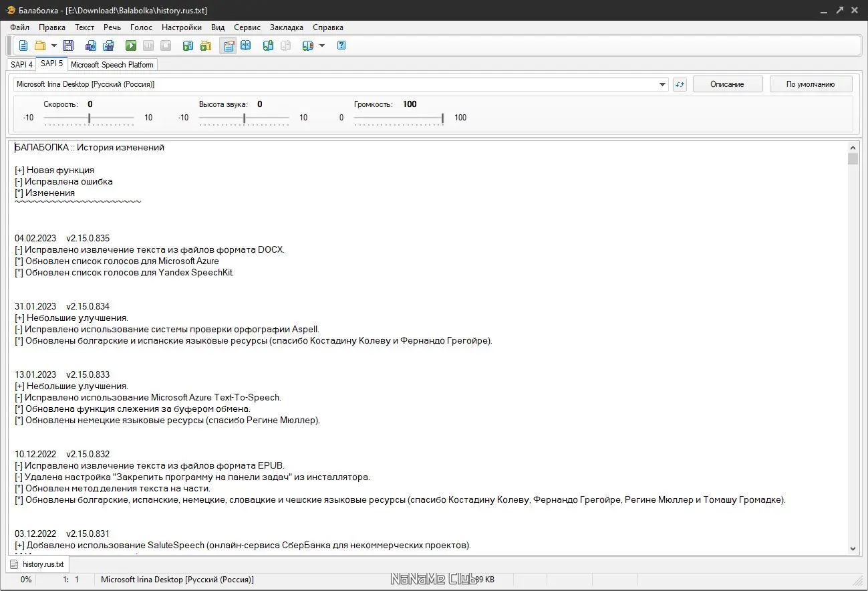
Task: Open the Голос menu
Action: 142,27
